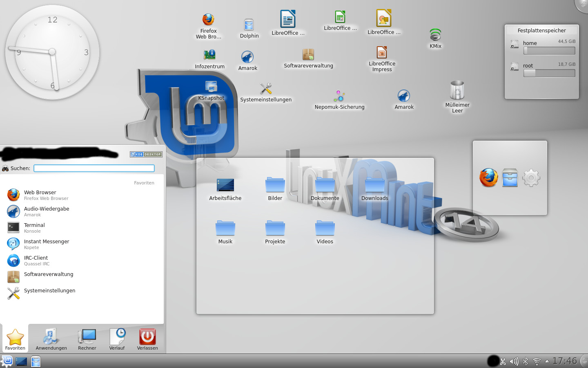The image size is (588, 368).
Task: Click the Firefox icon in the quicklaunch widget
Action: (489, 178)
